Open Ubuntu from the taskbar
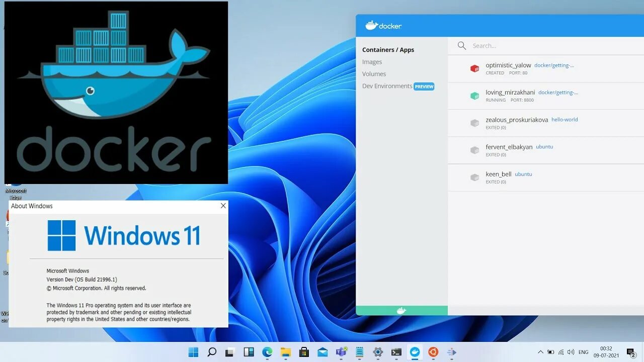Screen dimensions: 644x362 coord(433,352)
